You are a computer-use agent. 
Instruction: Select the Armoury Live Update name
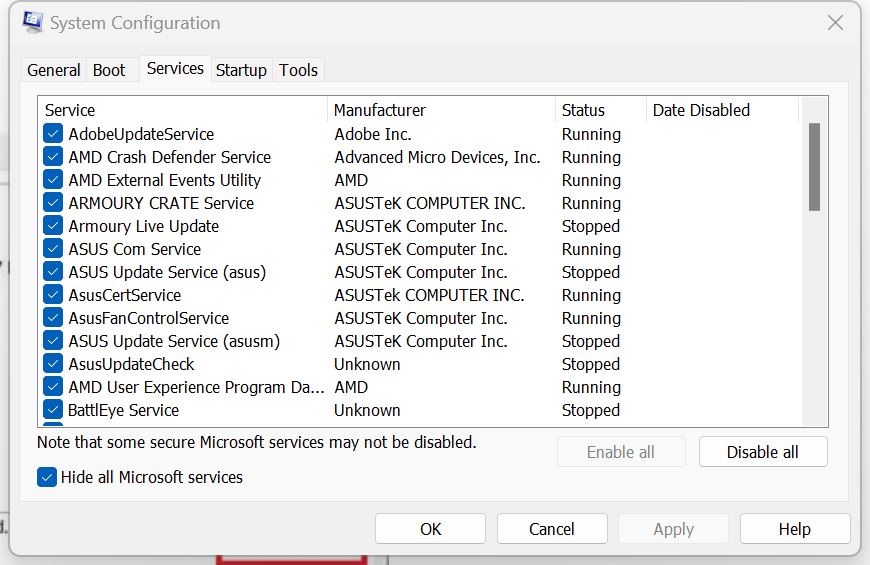(143, 226)
